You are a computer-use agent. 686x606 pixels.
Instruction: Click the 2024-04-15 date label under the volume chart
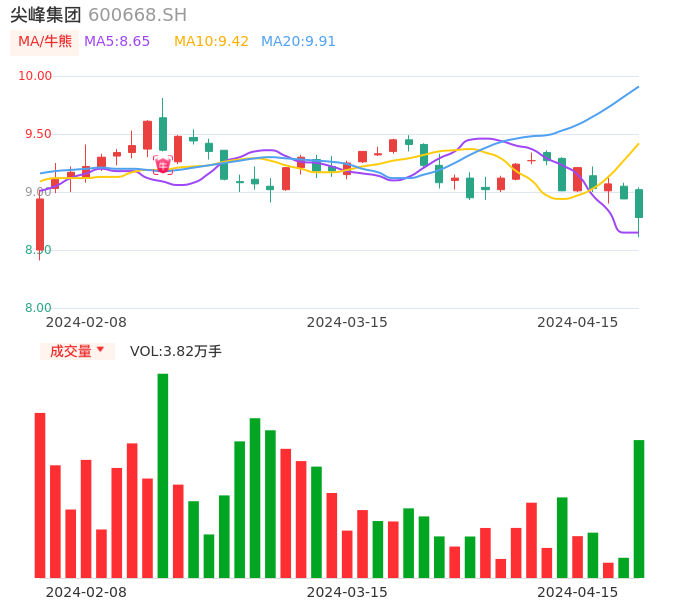578,591
